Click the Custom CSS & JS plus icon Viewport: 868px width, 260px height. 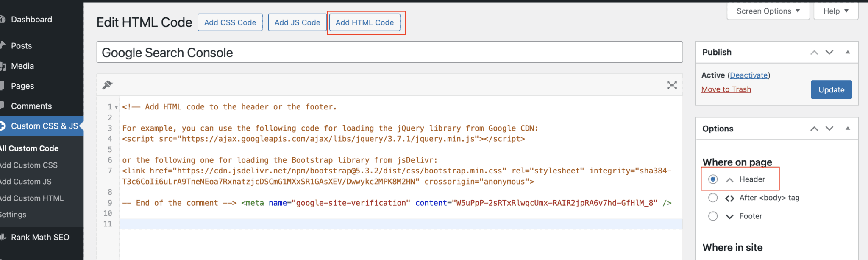pyautogui.click(x=2, y=126)
